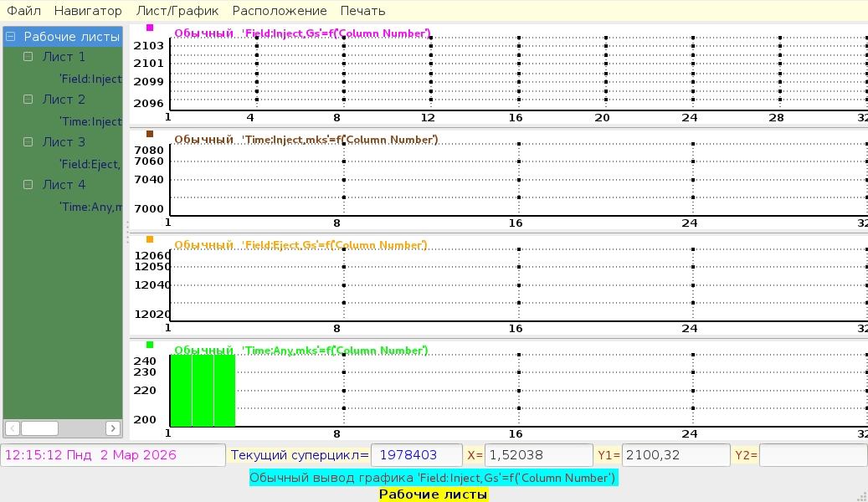Click the magenta marker of the Field:Inject graph
This screenshot has height=502, width=868.
pyautogui.click(x=150, y=28)
